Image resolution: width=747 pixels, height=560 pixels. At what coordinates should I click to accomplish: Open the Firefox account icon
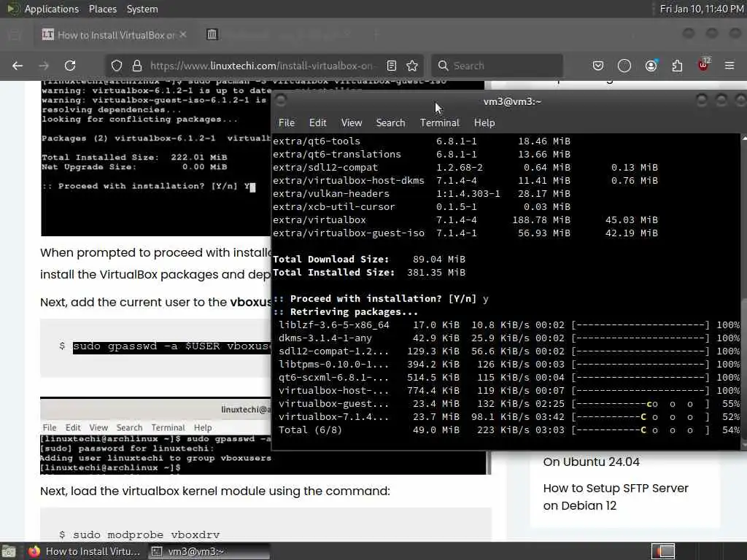coord(651,66)
